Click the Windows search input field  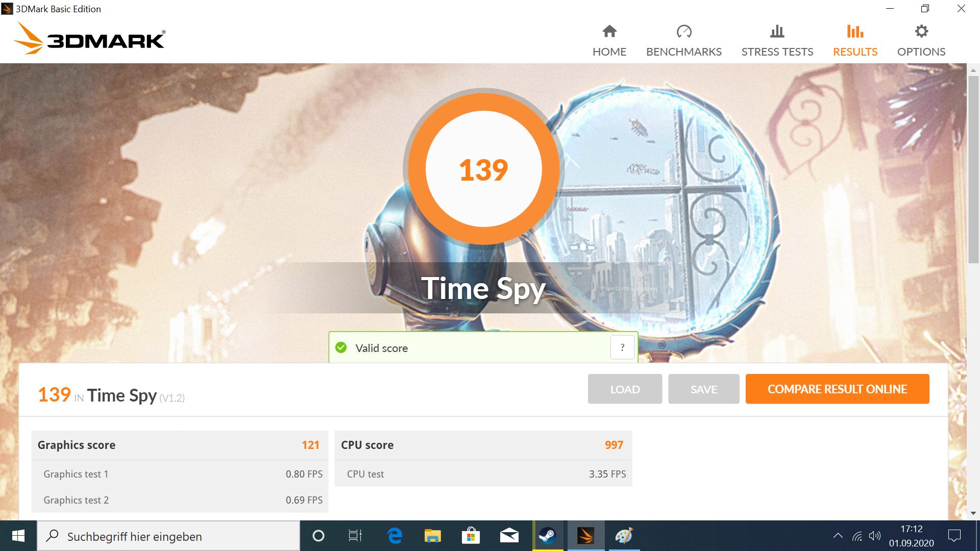174,536
